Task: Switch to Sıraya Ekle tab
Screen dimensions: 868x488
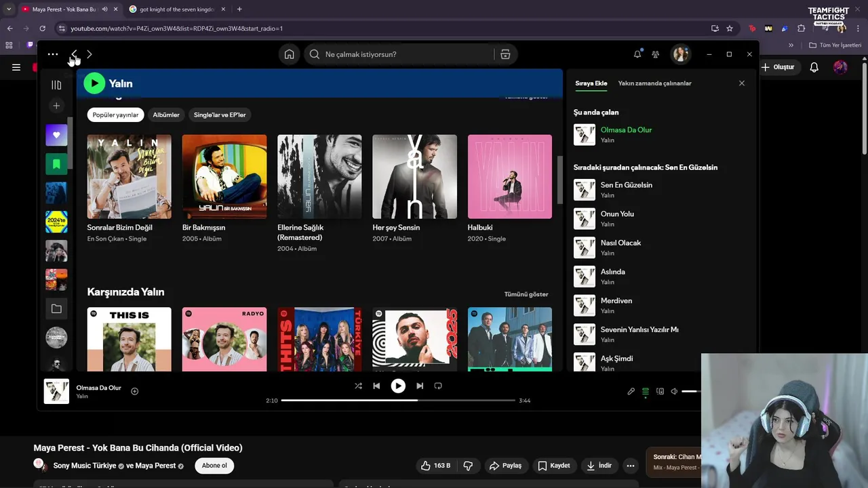Action: pyautogui.click(x=591, y=83)
